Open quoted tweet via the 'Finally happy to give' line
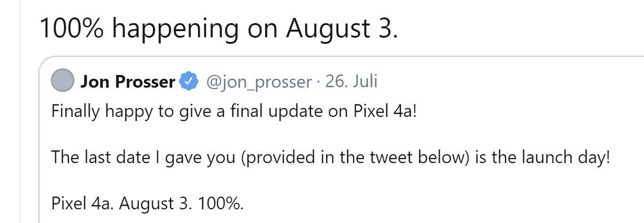 coord(234,113)
